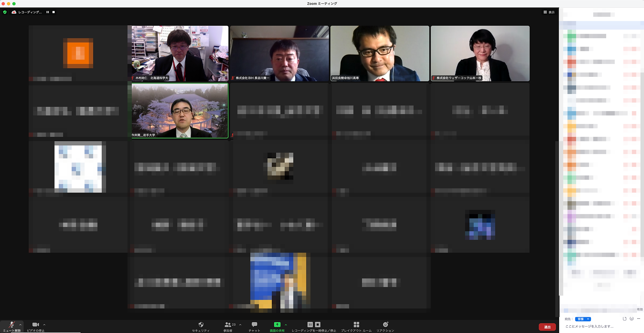This screenshot has height=333, width=644.
Task: Open the 表示 view layout menu
Action: [x=549, y=12]
